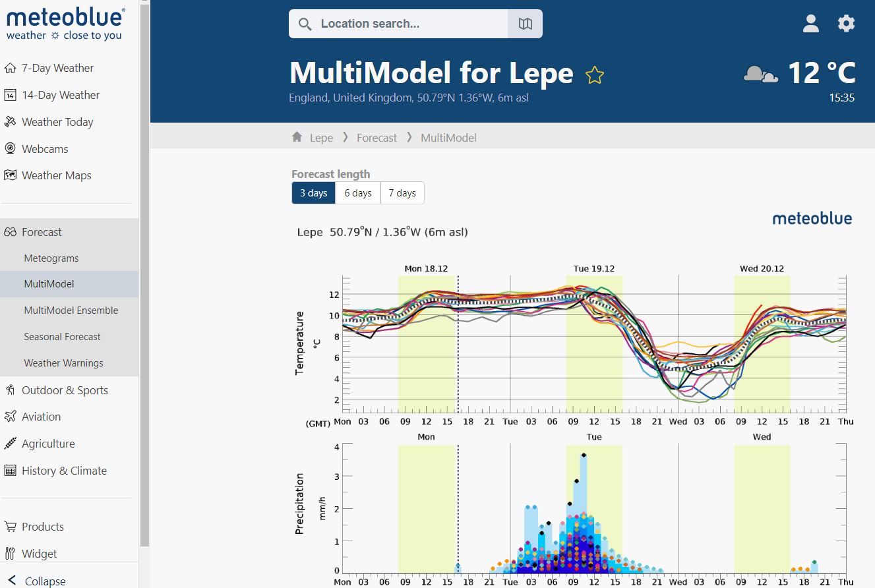Image resolution: width=875 pixels, height=588 pixels.
Task: Open the 7-Day Weather page
Action: click(x=58, y=67)
